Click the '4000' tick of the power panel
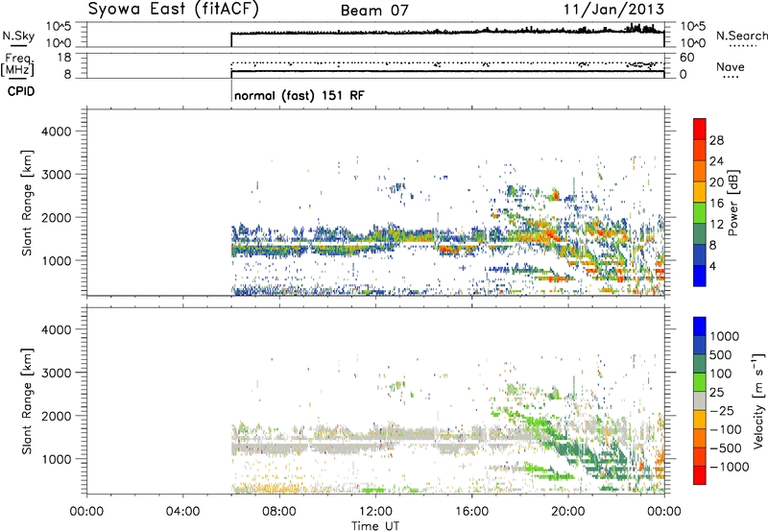This screenshot has height=532, width=768. [57, 132]
